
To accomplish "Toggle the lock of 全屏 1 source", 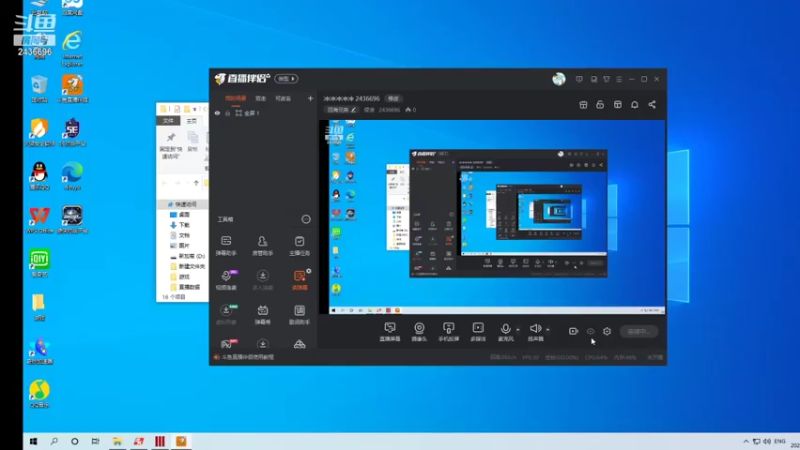I will [228, 113].
